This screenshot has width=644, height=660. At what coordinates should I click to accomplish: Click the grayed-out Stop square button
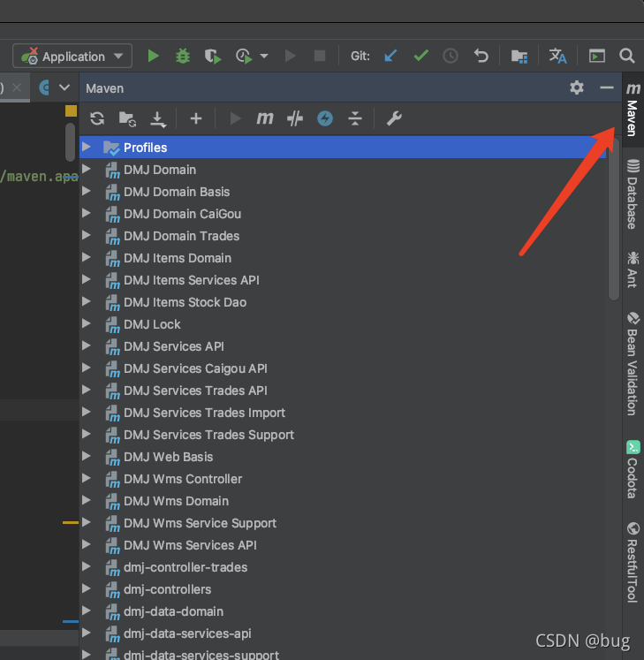pyautogui.click(x=320, y=56)
